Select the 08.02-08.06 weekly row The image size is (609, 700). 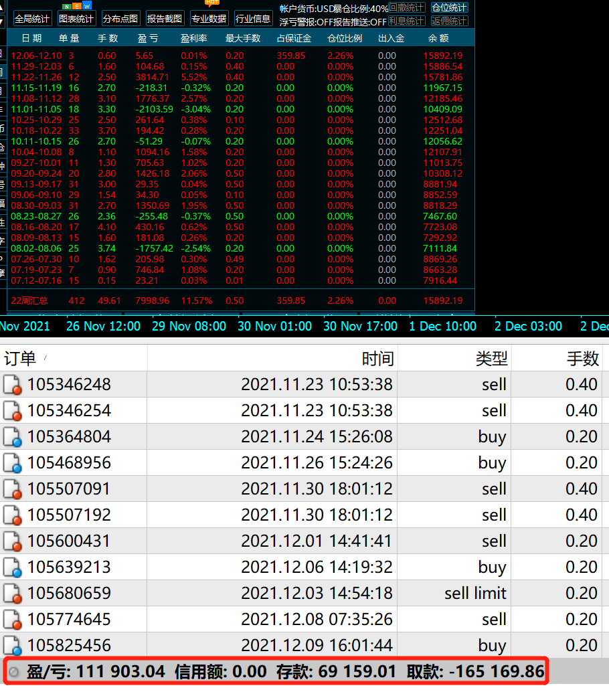(x=240, y=249)
